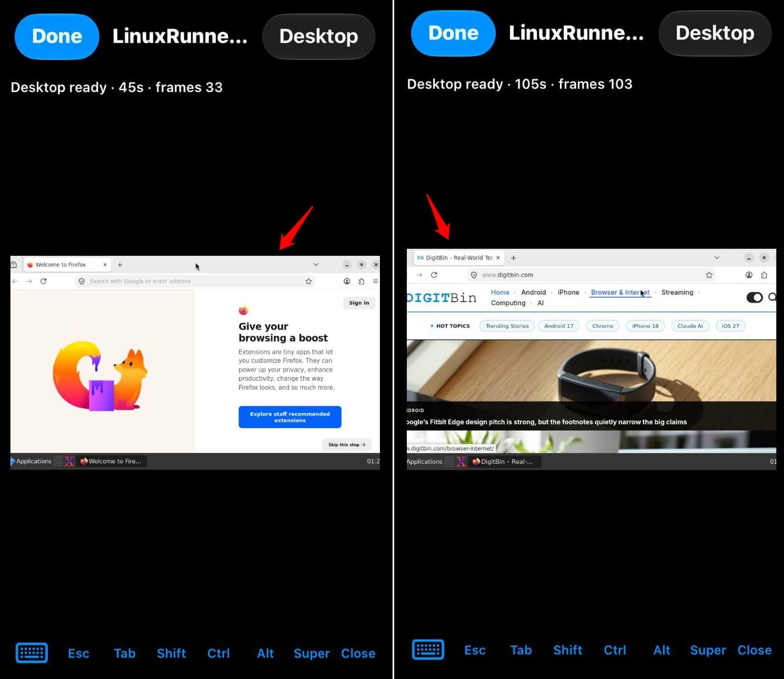Viewport: 784px width, 679px height.
Task: Toggle the Shift modifier in the left phone screen
Action: 171,653
